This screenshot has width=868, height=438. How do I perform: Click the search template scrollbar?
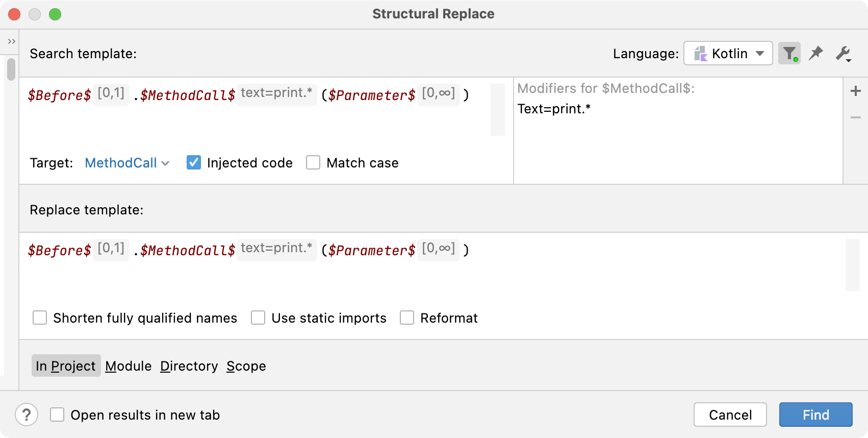click(497, 109)
